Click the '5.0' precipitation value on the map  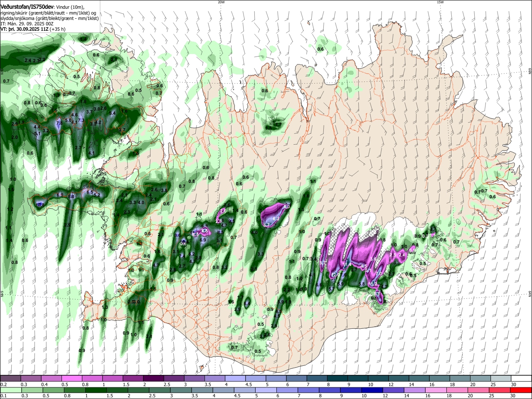pos(68,120)
